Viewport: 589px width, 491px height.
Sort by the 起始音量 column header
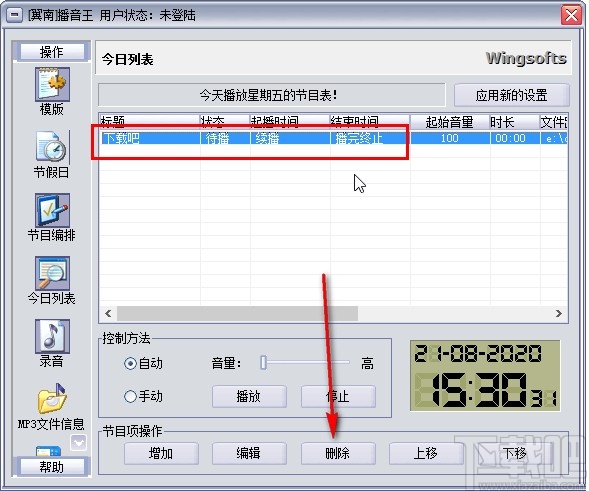450,122
